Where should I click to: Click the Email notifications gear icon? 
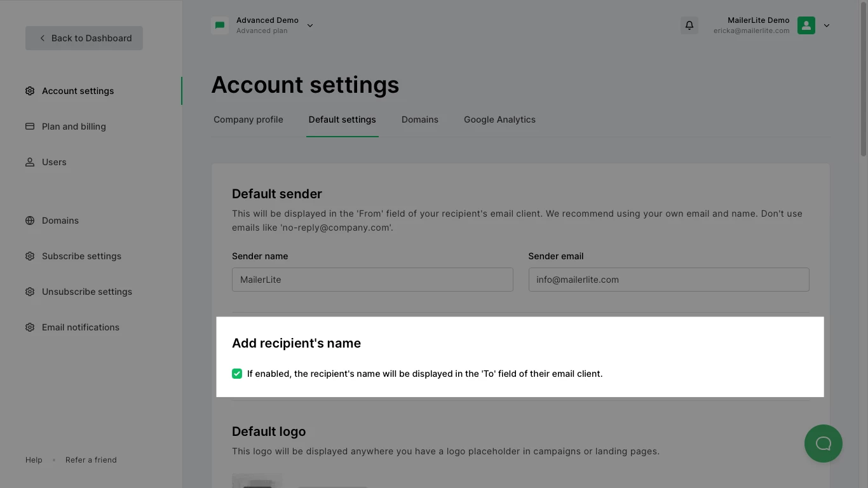coord(30,327)
